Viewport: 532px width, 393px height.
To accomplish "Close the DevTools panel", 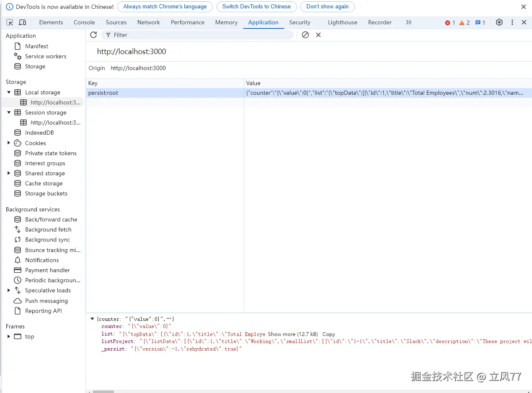I will point(524,22).
